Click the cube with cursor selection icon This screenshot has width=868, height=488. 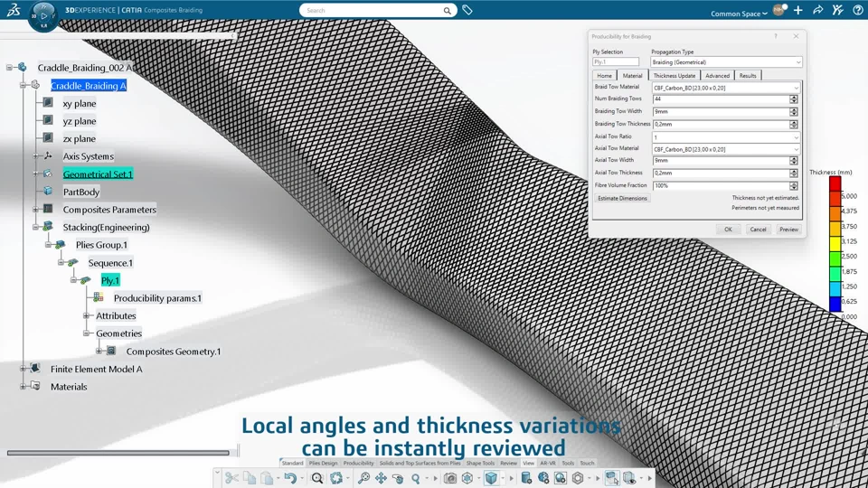612,477
